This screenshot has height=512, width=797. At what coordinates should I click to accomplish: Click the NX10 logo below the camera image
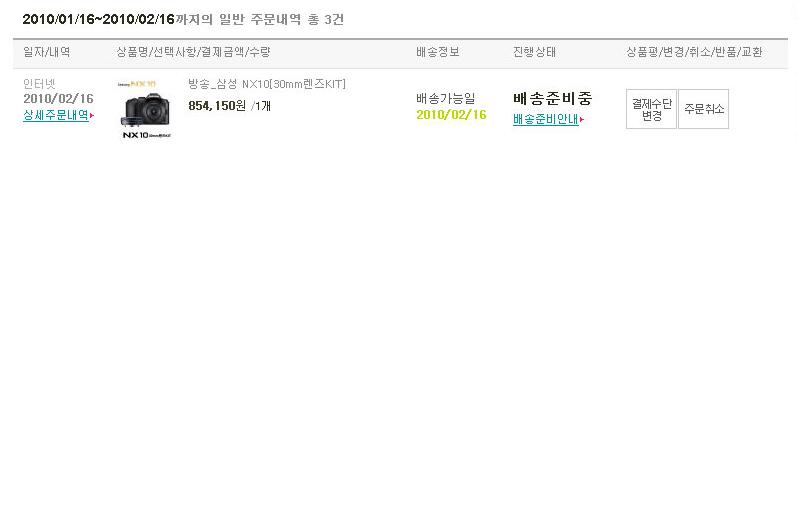tap(146, 135)
